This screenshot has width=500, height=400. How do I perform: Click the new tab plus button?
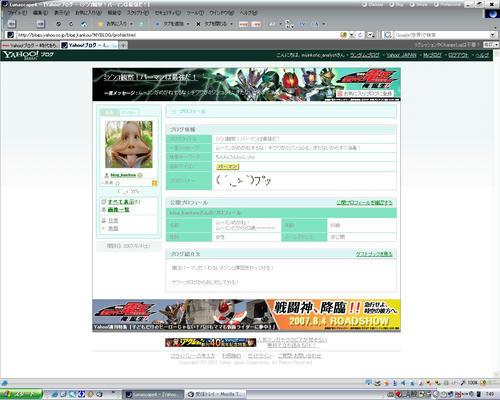123,45
